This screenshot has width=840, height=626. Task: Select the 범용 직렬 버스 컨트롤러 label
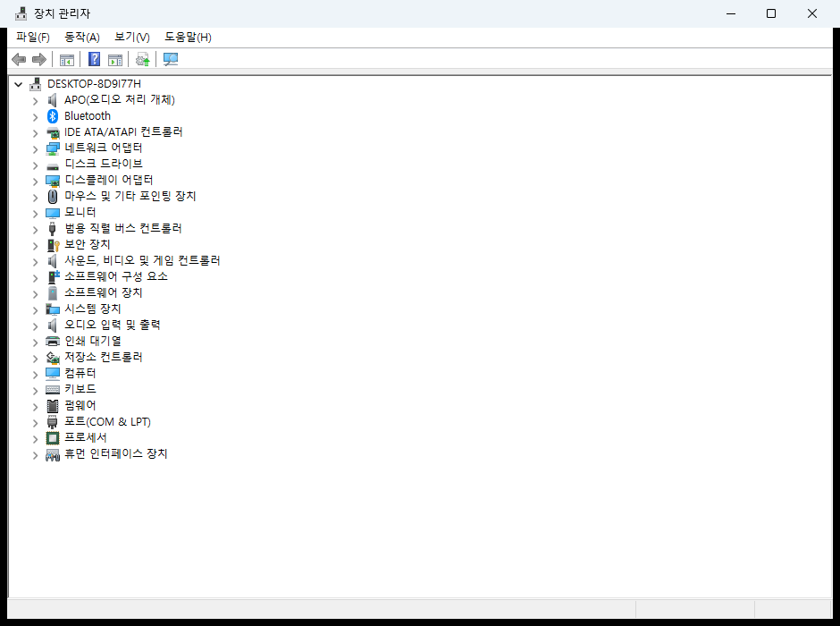123,228
